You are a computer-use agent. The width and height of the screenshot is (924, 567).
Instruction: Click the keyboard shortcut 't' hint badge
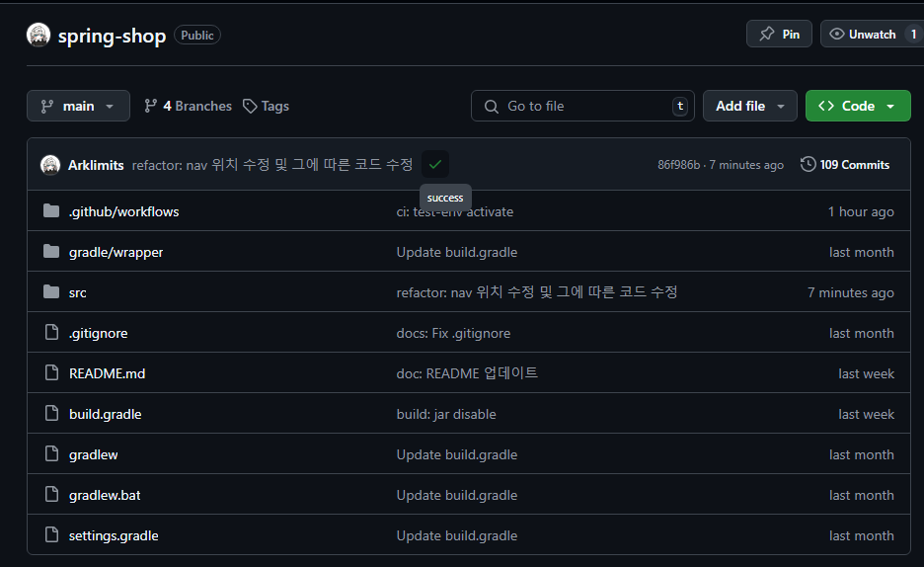click(680, 106)
